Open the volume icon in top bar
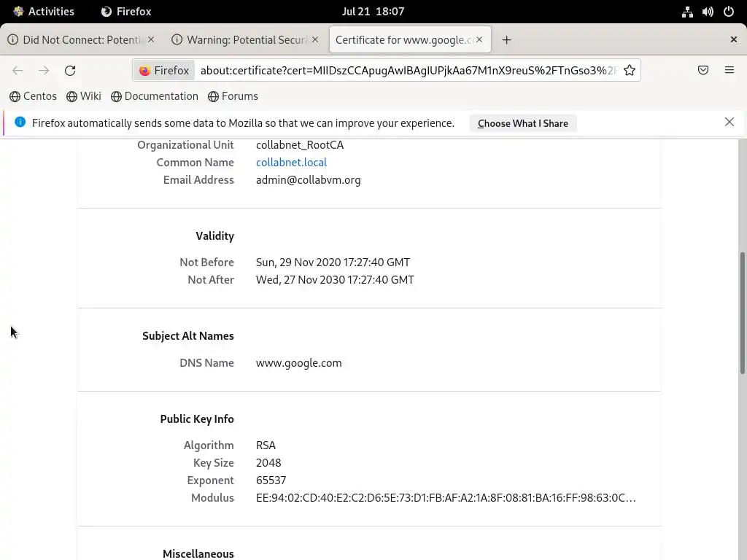 708,12
